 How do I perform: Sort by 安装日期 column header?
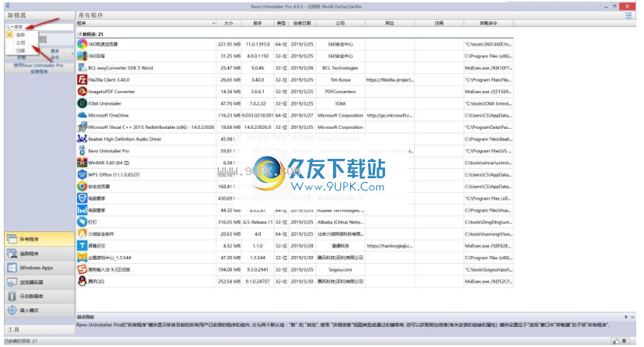click(302, 23)
